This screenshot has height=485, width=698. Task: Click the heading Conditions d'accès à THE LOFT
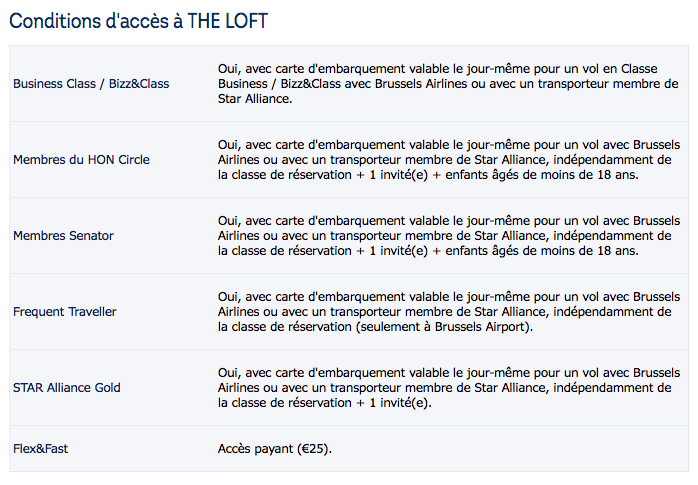pyautogui.click(x=138, y=21)
